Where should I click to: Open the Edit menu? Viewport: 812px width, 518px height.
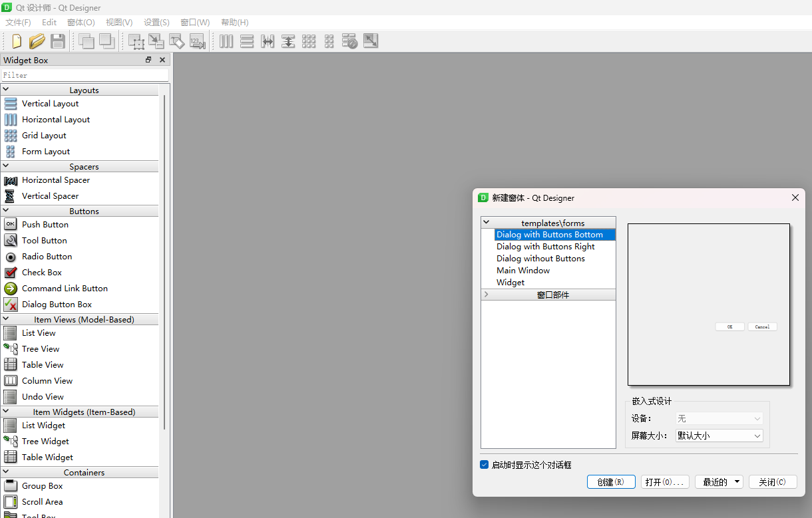49,22
